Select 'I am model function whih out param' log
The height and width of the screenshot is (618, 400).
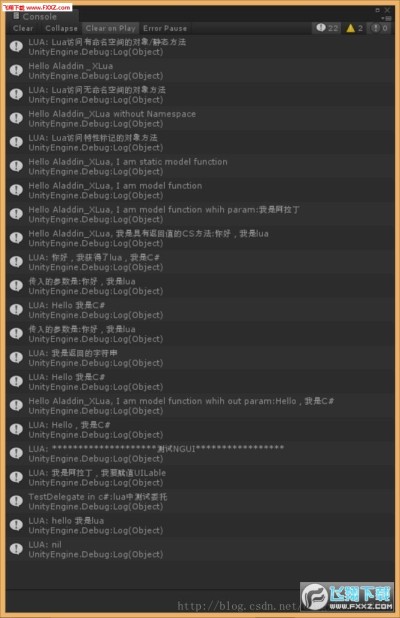[200, 406]
